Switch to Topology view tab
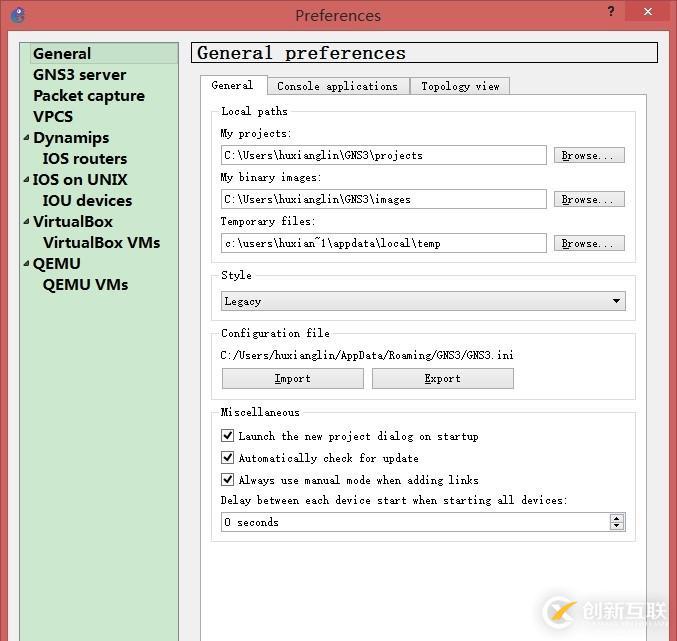Viewport: 677px width, 641px height. [x=460, y=86]
